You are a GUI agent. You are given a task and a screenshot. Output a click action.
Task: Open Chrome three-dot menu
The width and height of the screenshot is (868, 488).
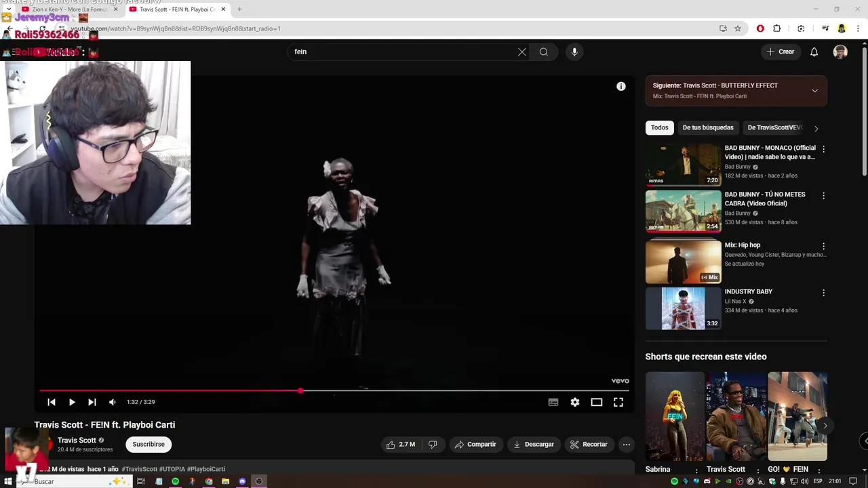(859, 28)
